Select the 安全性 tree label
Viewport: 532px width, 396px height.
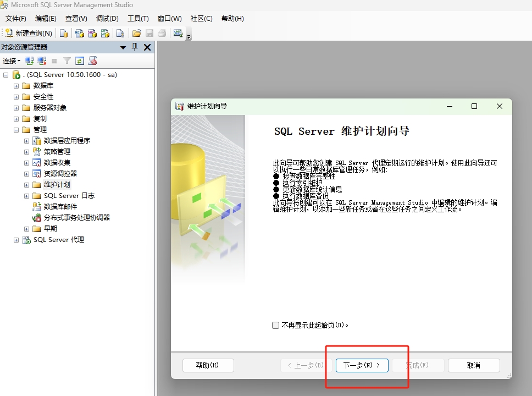click(43, 97)
